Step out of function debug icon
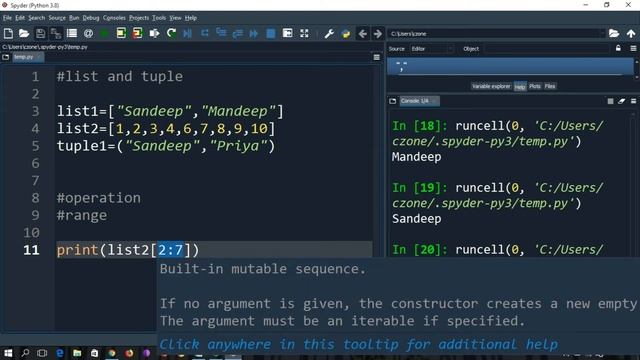This screenshot has width=640, height=360. 238,33
